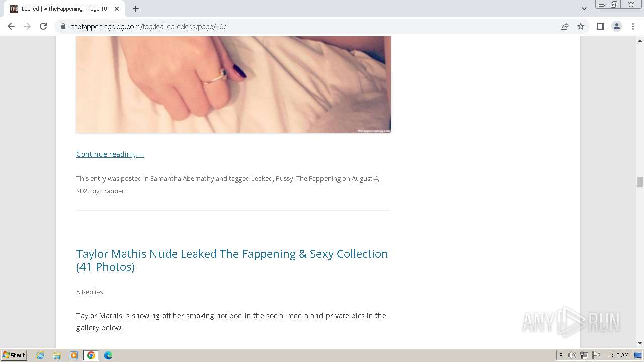644x362 pixels.
Task: Open File Explorer from taskbar
Action: (57, 355)
